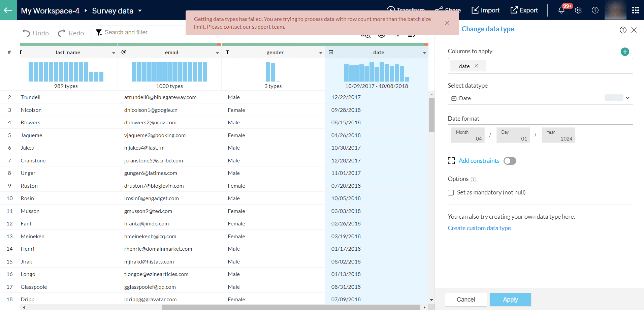Click the Search and filter field
The height and width of the screenshot is (310, 644).
[x=141, y=32]
